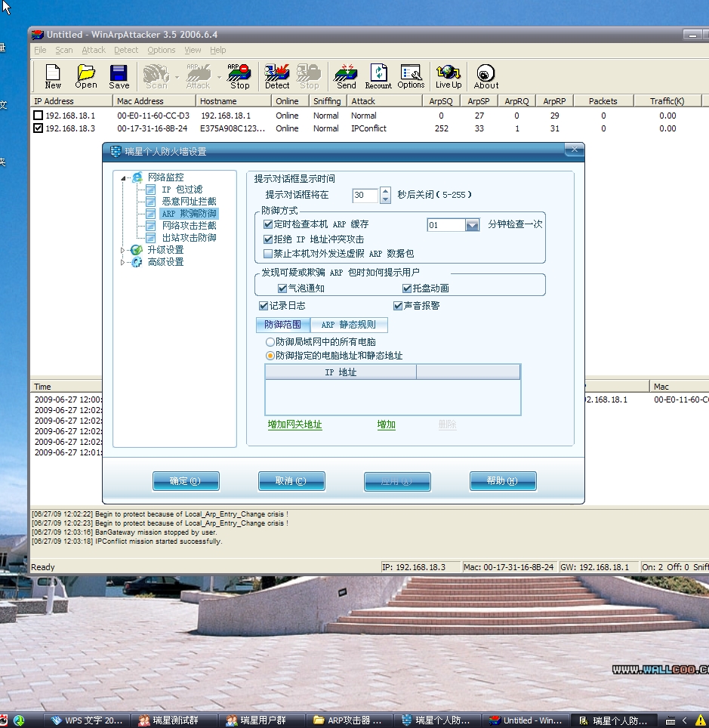Click the New toolbar icon
Image resolution: width=709 pixels, height=728 pixels.
(53, 76)
